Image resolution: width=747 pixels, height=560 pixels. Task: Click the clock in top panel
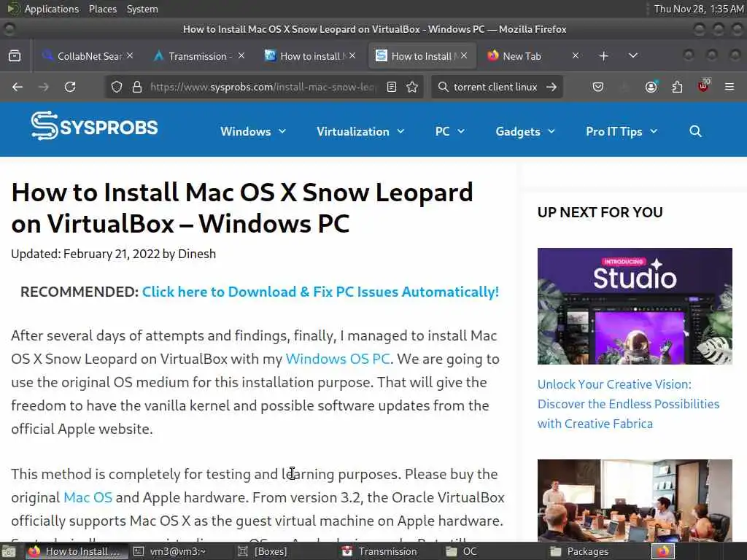pos(698,9)
